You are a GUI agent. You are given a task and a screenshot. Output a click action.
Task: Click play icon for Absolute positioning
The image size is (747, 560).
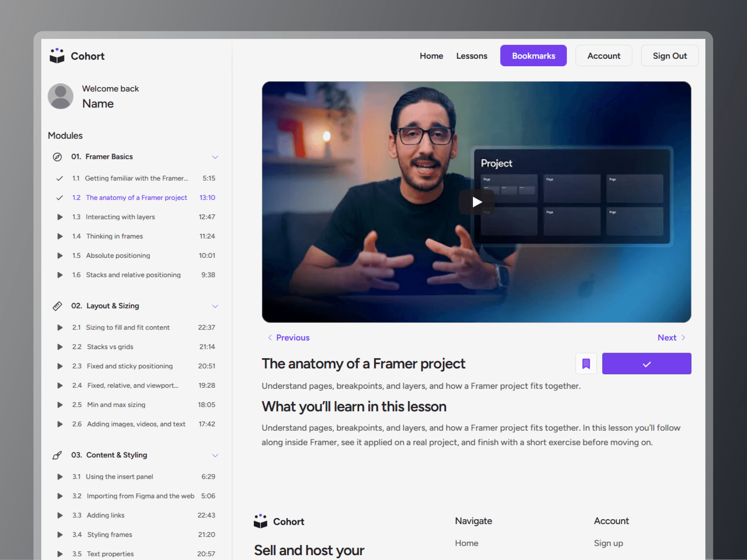pos(60,255)
